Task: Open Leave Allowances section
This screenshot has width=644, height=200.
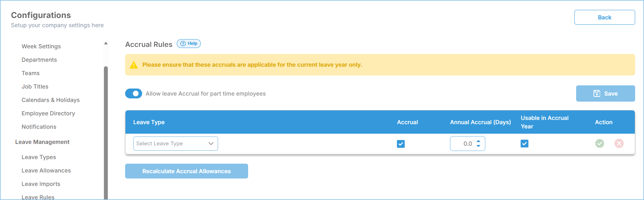Action: (46, 170)
